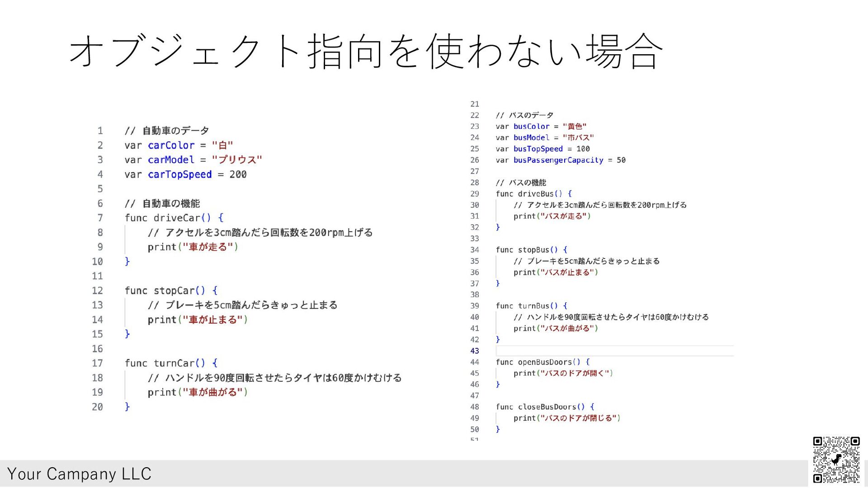Click the highlighted empty line 43
This screenshot has width=868, height=488.
point(614,351)
